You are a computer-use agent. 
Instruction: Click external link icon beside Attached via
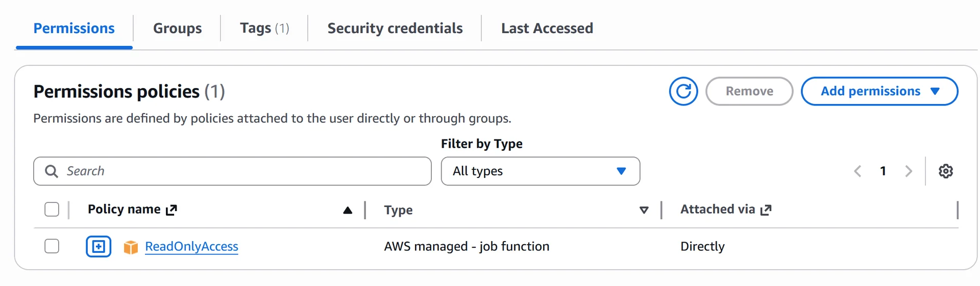tap(766, 210)
